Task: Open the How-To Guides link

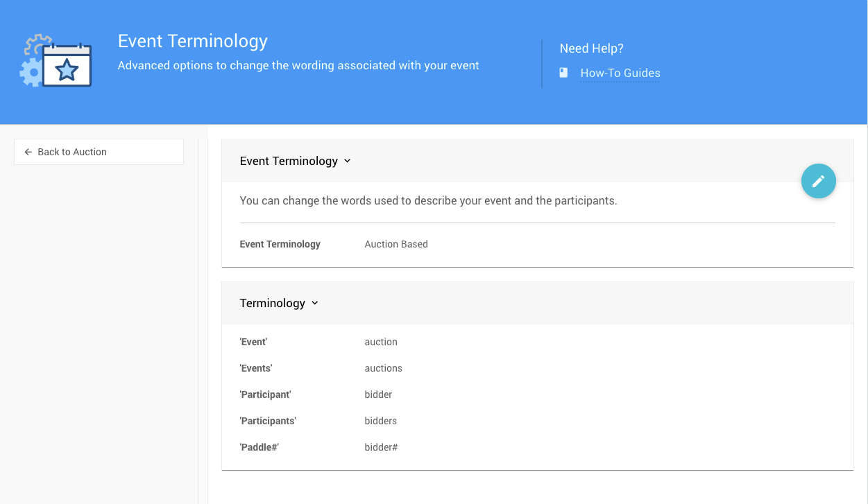Action: pyautogui.click(x=620, y=73)
